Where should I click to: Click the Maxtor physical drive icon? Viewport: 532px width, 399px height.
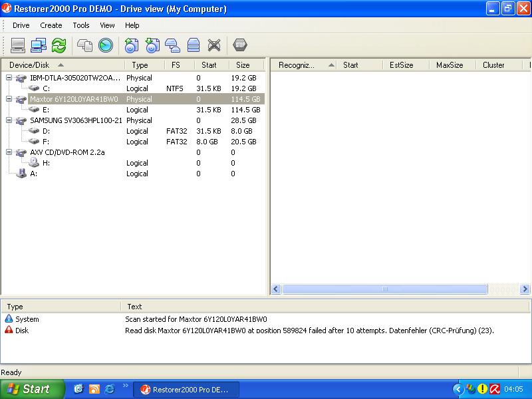[21, 99]
